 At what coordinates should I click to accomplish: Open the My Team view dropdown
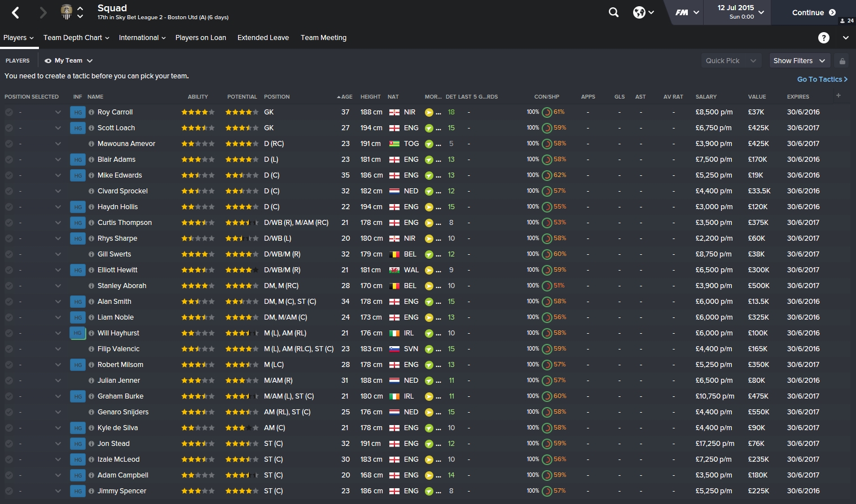pyautogui.click(x=68, y=61)
